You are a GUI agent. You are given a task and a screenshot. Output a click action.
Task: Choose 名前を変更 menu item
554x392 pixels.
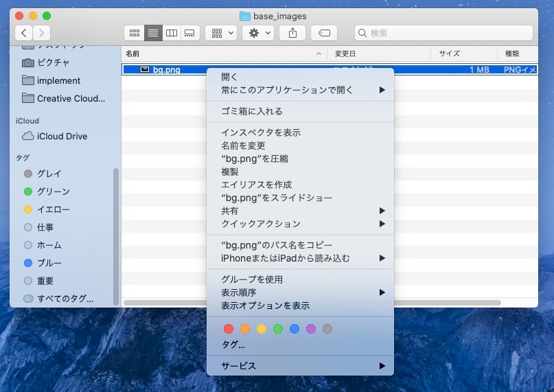click(x=300, y=146)
